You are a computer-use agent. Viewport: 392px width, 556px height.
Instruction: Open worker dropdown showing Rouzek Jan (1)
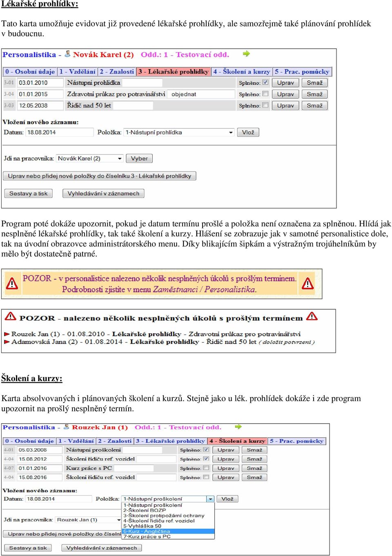[89, 520]
